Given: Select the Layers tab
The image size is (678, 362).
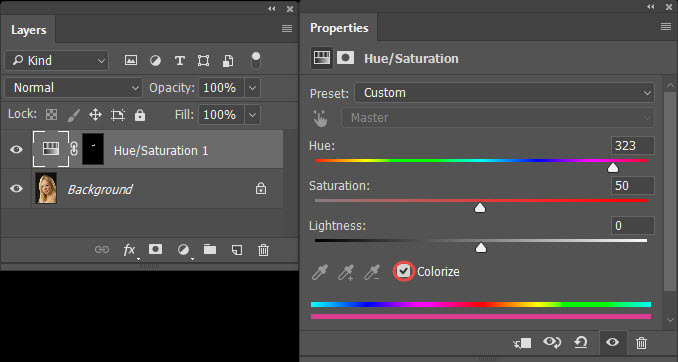Looking at the screenshot, I should (29, 30).
